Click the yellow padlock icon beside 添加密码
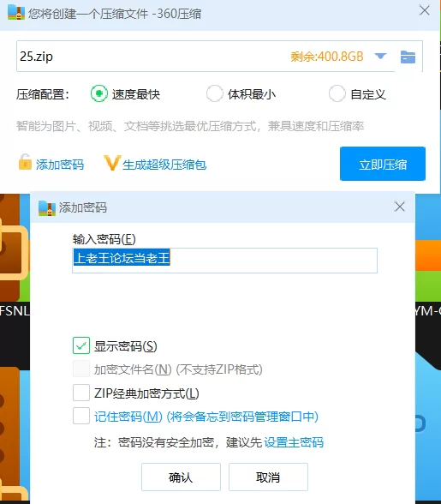Viewport: 441px width, 504px height. (25, 162)
